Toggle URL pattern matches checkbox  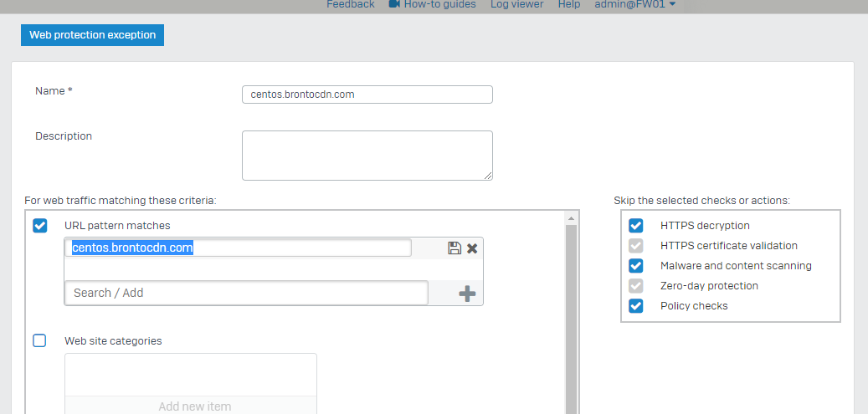(x=40, y=225)
